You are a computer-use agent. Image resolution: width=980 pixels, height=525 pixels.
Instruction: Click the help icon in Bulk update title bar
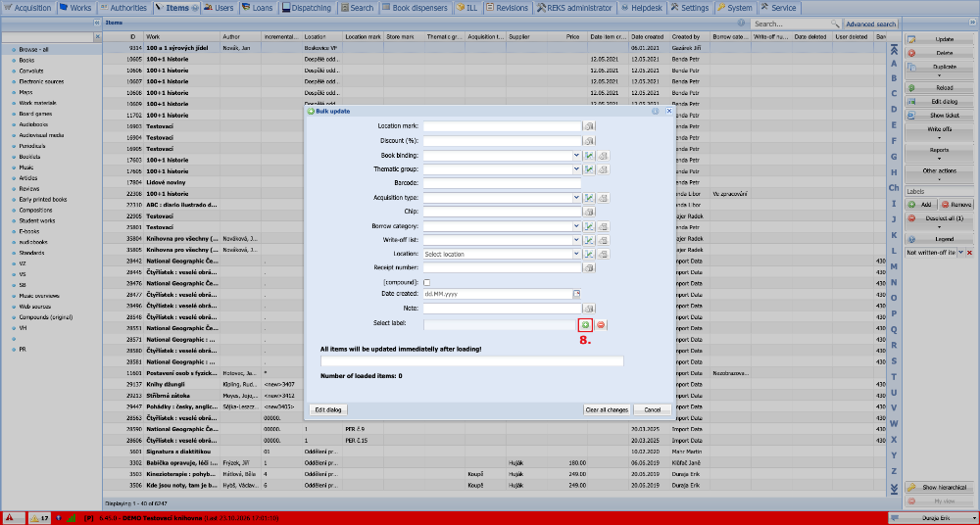tap(656, 111)
